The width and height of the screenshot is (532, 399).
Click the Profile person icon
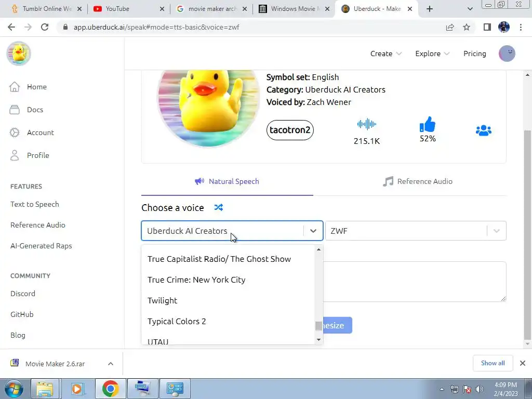tap(14, 155)
